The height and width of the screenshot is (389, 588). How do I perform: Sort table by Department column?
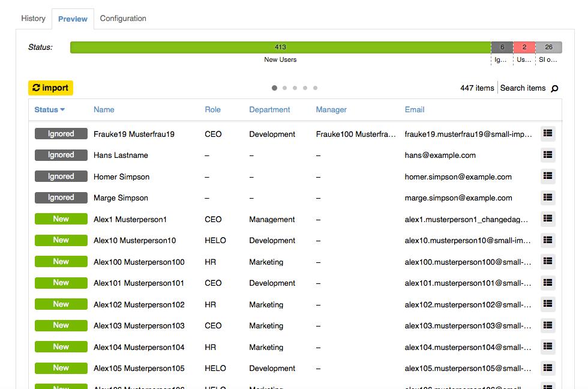(269, 110)
